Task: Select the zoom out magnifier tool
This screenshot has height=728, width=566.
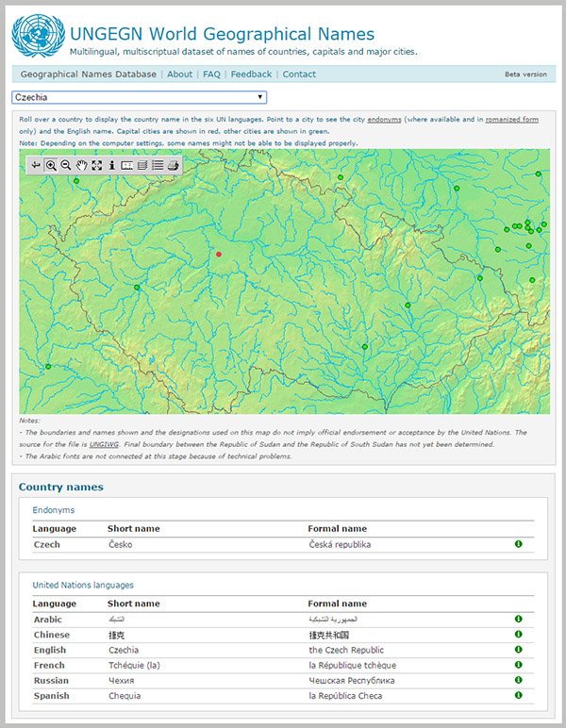Action: click(66, 165)
